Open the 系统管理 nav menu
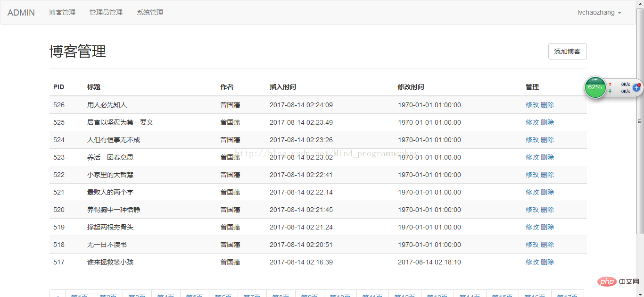 click(150, 13)
